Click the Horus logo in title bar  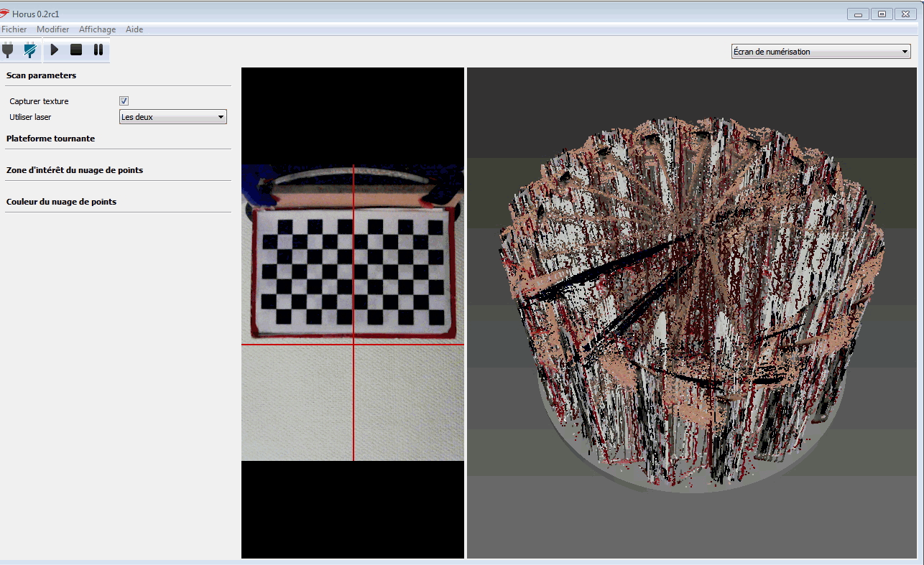point(5,14)
